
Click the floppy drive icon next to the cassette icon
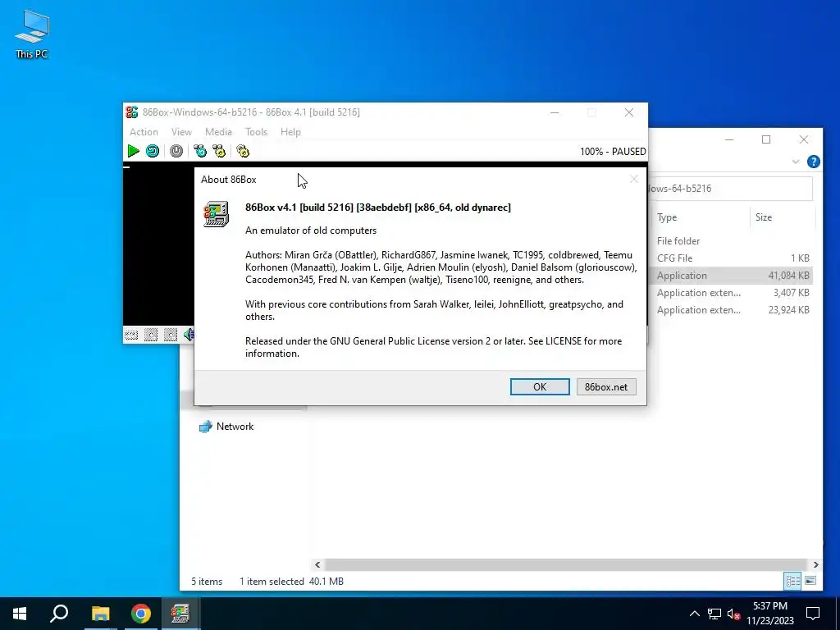(151, 336)
